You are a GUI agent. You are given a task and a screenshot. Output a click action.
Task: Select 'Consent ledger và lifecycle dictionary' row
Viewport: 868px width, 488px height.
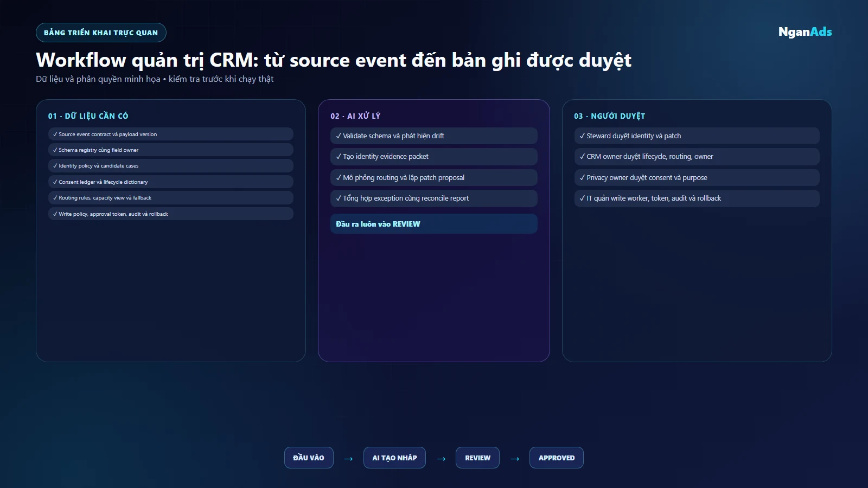tap(171, 182)
